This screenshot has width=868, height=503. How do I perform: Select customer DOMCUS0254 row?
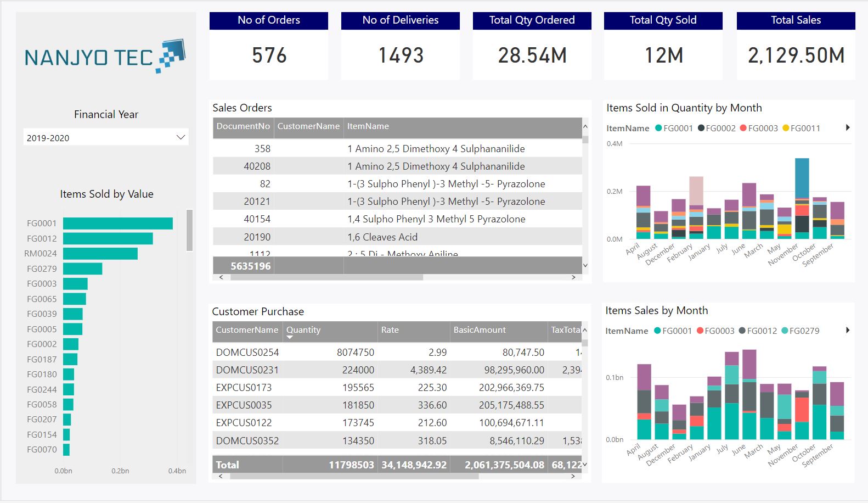point(397,352)
